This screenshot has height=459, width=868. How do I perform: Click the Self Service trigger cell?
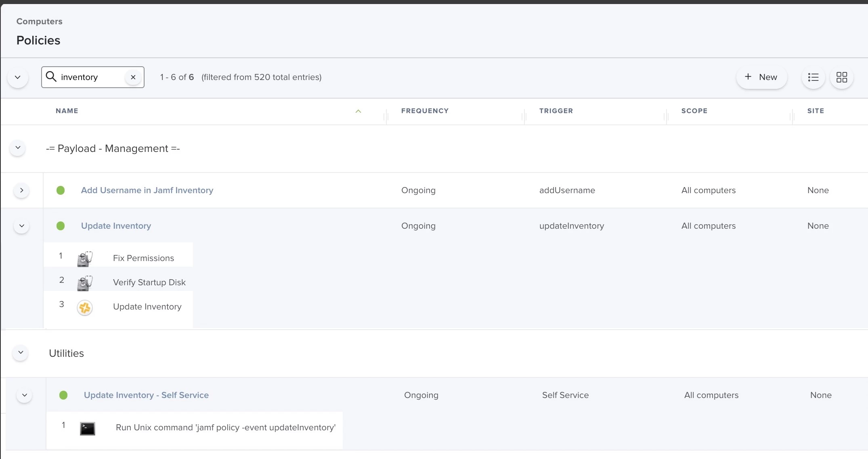pos(565,395)
